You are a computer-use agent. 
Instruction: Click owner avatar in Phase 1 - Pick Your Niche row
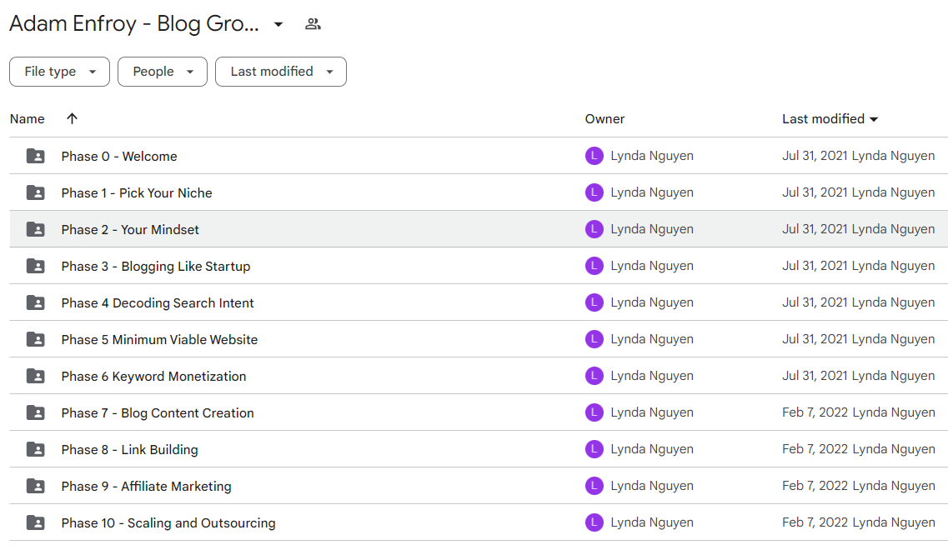pos(594,192)
